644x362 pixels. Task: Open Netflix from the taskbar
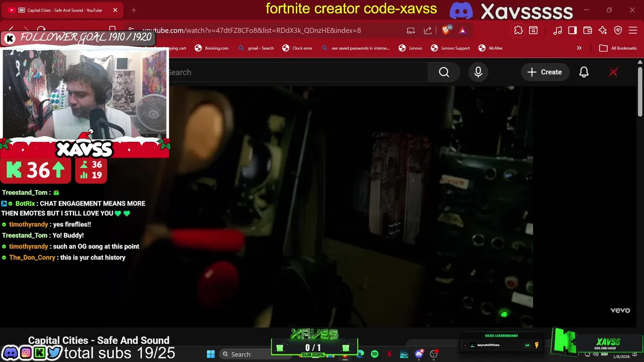[389, 354]
